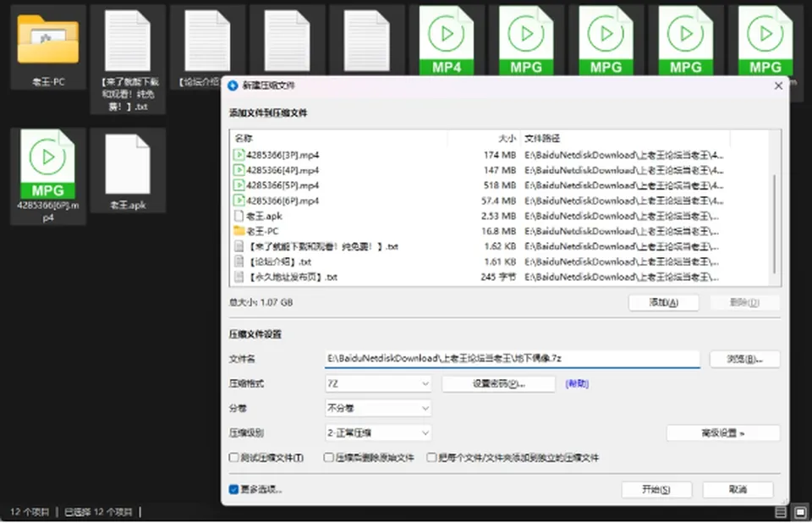Uncheck the 更多选项 checkbox

[x=233, y=489]
